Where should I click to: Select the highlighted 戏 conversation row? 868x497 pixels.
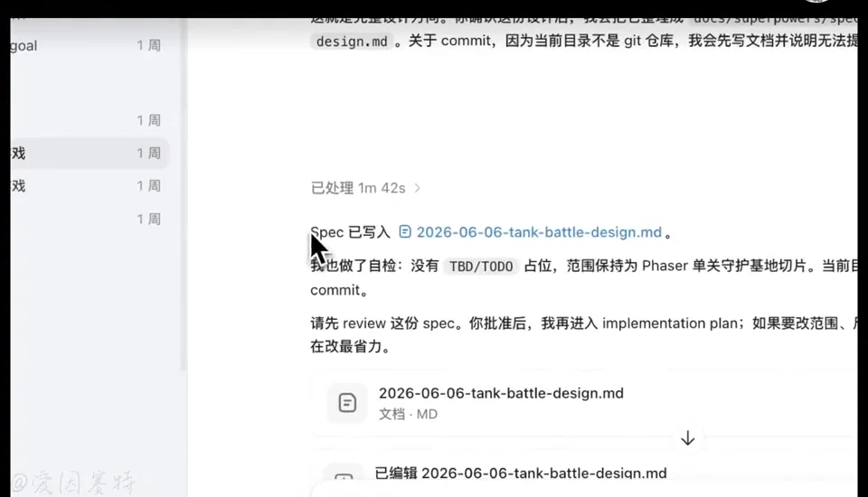point(88,154)
